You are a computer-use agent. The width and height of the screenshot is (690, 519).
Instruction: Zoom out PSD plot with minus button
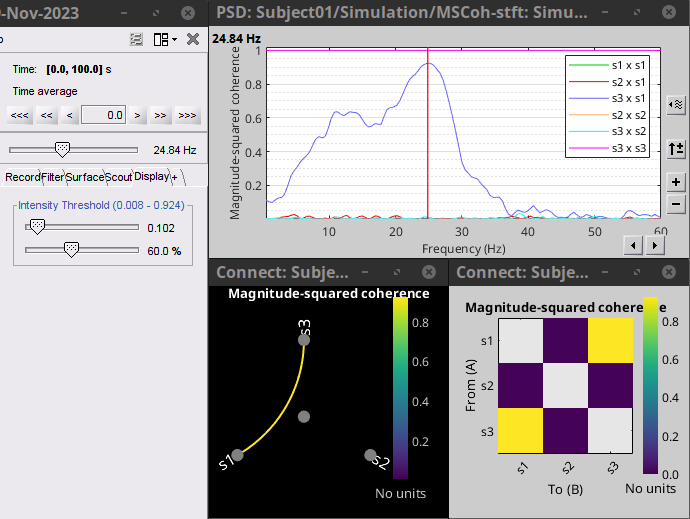click(x=676, y=203)
